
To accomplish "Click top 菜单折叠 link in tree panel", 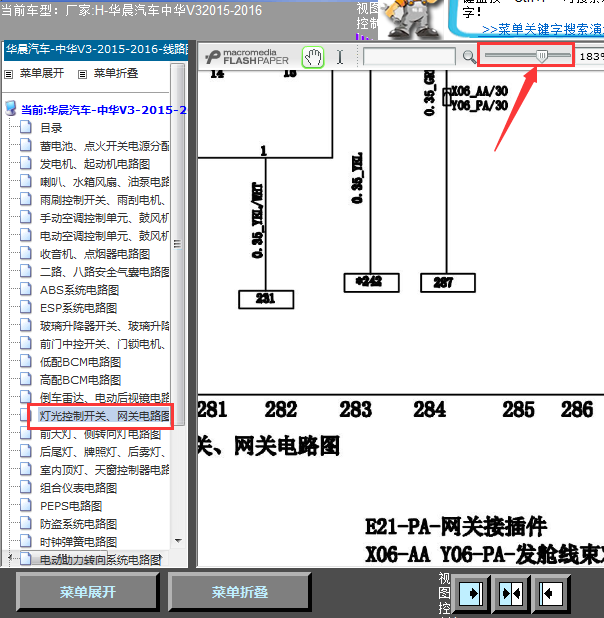I will click(x=116, y=73).
